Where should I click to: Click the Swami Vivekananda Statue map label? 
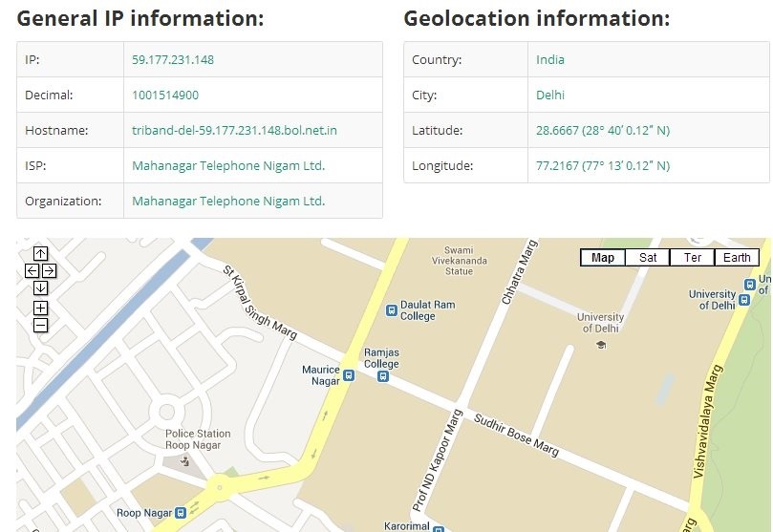coord(459,261)
